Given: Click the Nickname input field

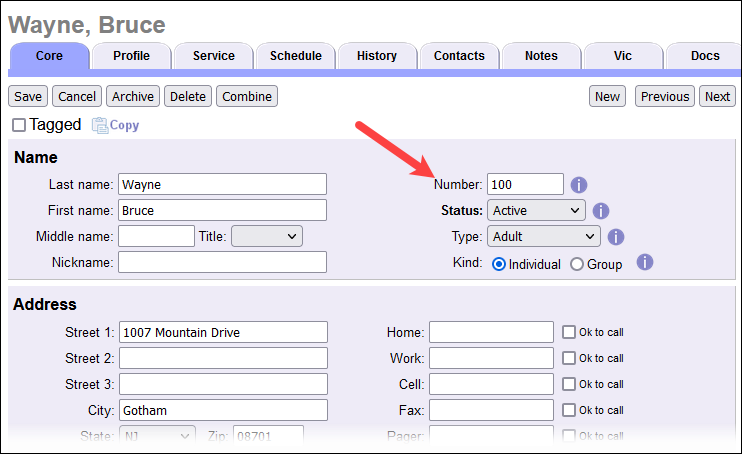Looking at the screenshot, I should point(222,262).
